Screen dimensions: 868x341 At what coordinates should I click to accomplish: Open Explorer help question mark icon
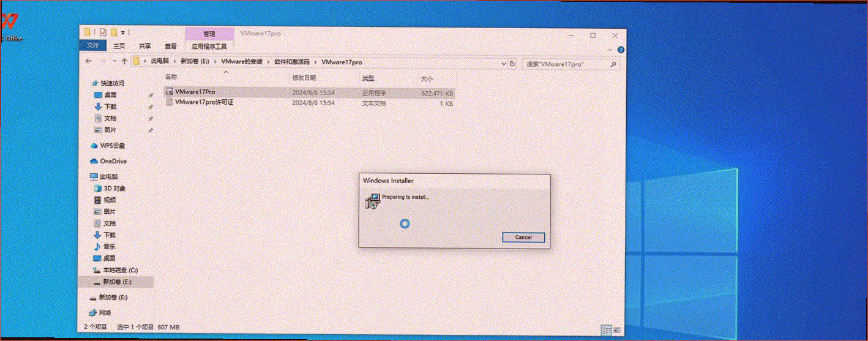[x=621, y=50]
